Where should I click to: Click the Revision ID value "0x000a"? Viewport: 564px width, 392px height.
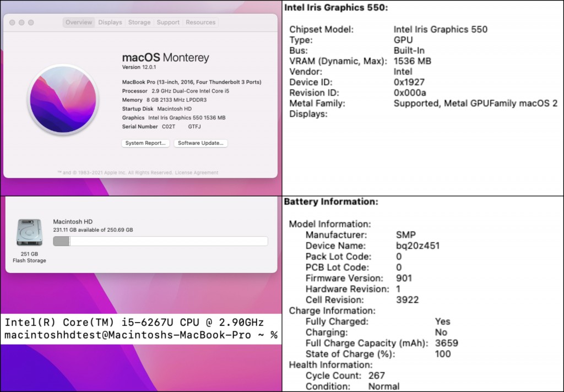point(410,93)
